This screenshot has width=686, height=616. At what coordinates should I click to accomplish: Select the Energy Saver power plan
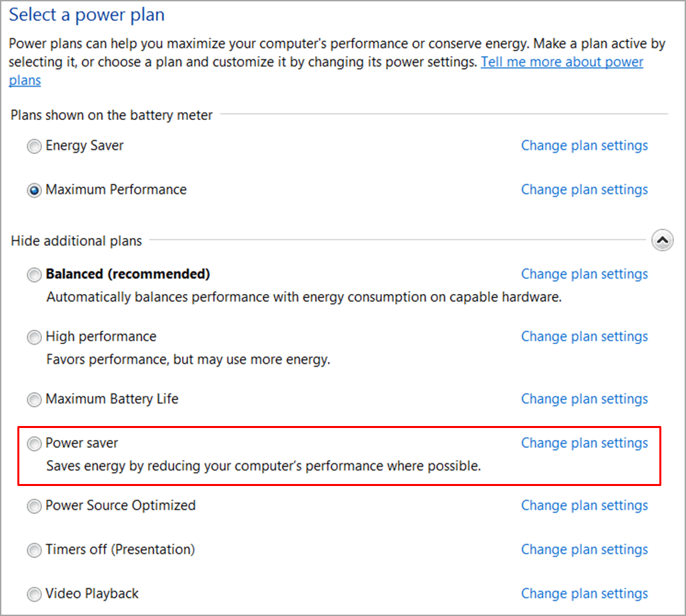34,147
